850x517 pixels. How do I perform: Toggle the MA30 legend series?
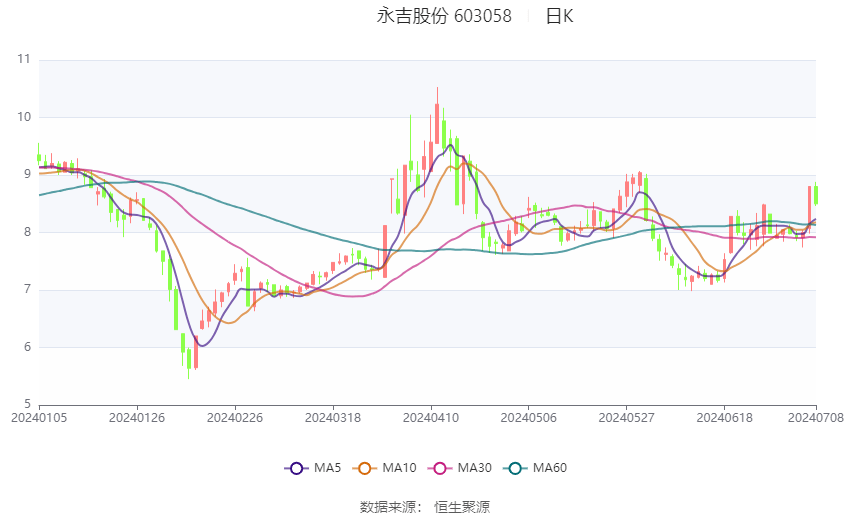coord(460,468)
